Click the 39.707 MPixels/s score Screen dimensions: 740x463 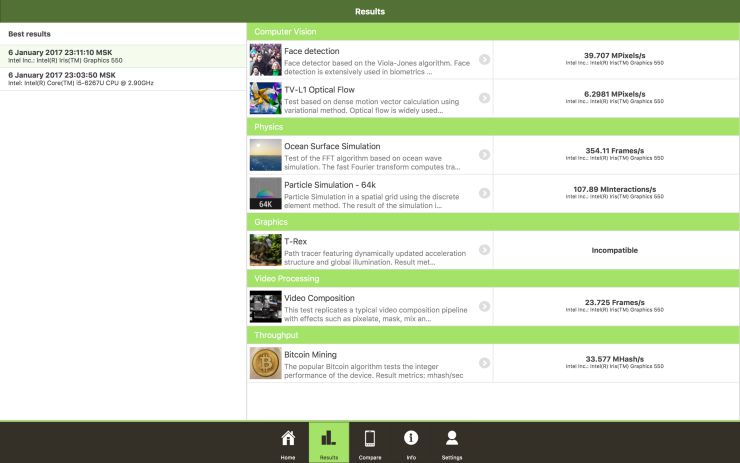[614, 55]
